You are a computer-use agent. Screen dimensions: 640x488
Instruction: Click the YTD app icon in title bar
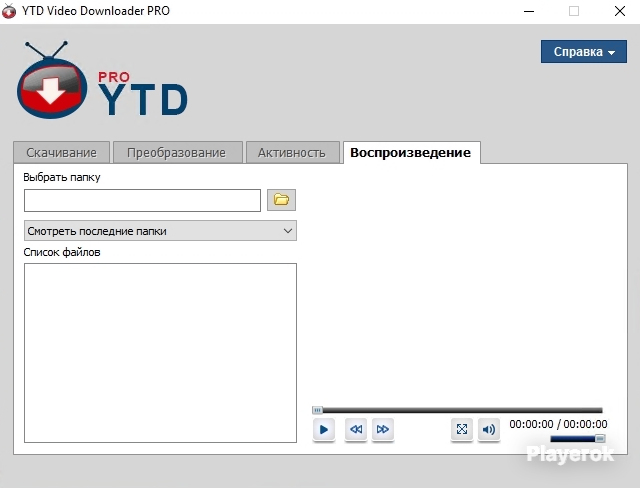[x=9, y=11]
